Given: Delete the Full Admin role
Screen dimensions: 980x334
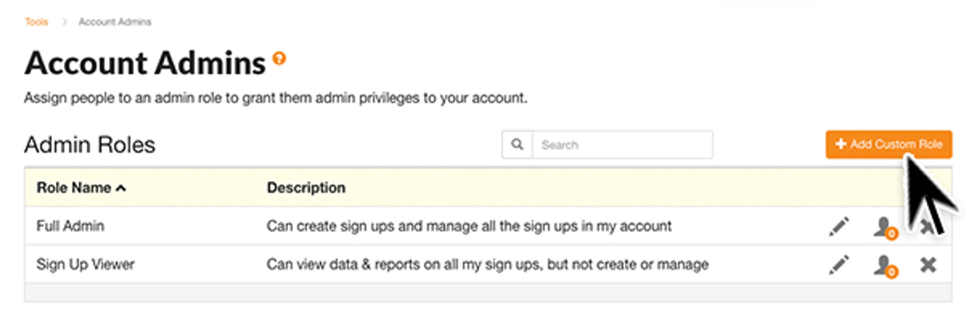Looking at the screenshot, I should pyautogui.click(x=927, y=227).
